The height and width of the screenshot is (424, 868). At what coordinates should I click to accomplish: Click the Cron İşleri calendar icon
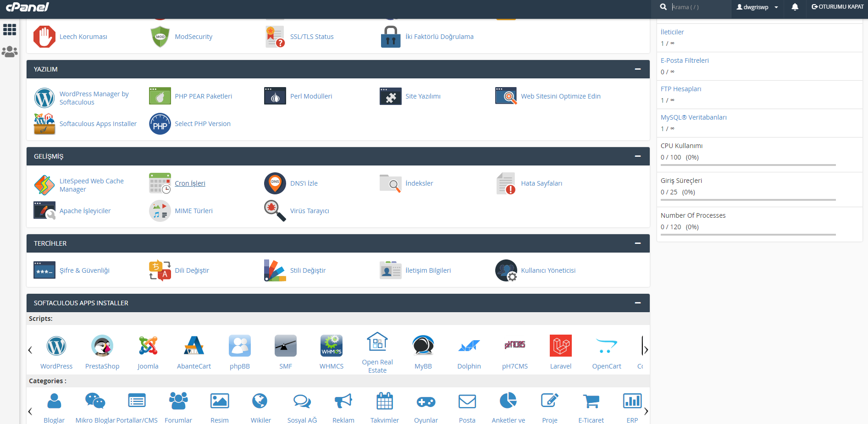[x=160, y=183]
